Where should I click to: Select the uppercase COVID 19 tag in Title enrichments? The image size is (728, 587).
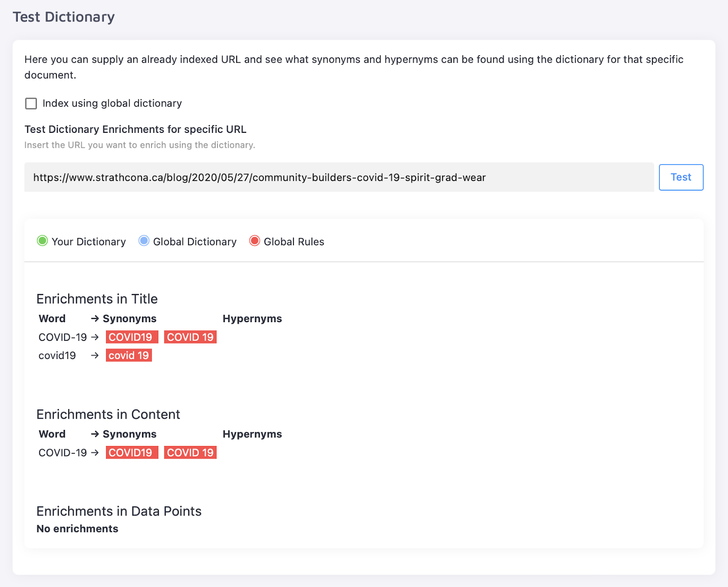[190, 337]
